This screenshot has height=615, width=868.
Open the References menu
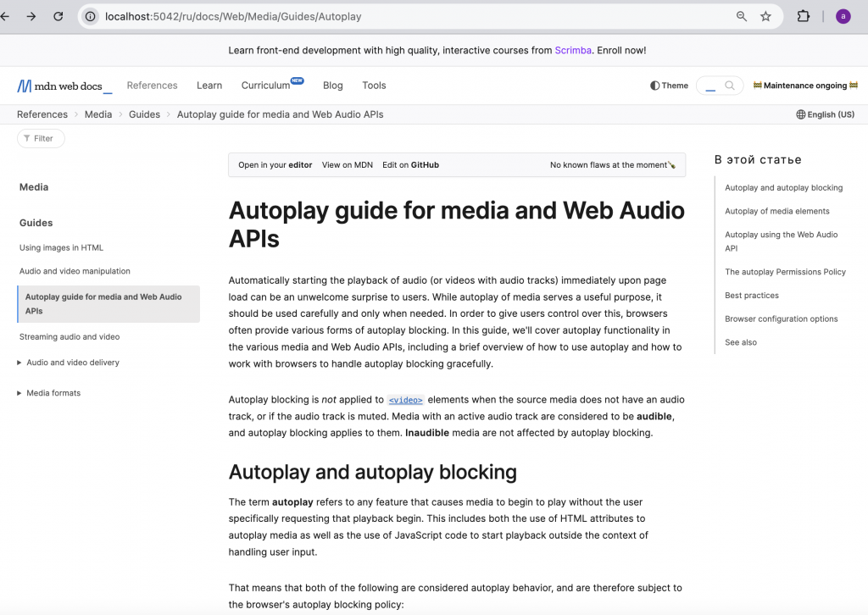(152, 86)
